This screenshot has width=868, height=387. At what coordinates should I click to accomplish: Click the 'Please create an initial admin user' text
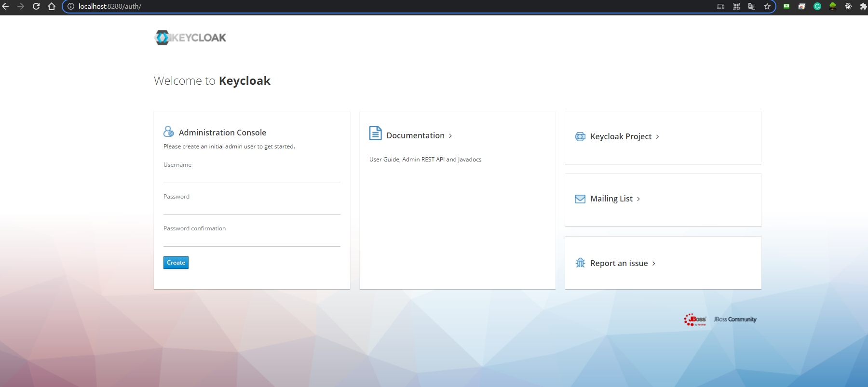coord(229,147)
